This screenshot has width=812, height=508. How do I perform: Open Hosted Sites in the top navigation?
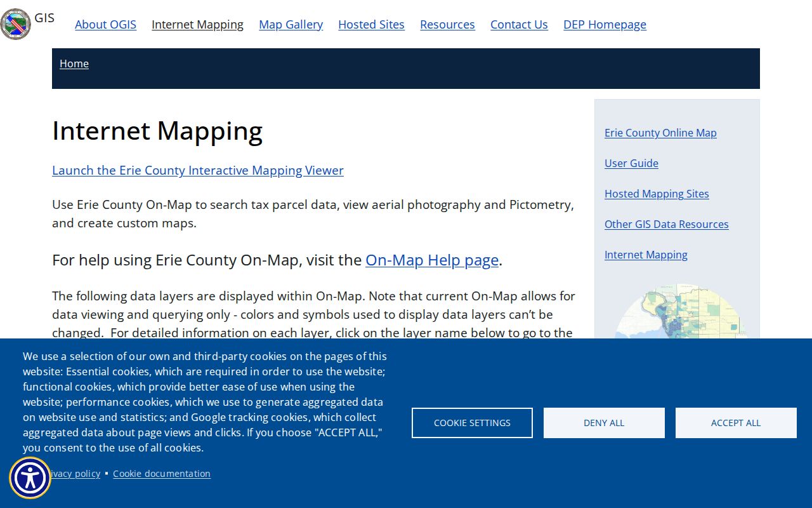(x=371, y=24)
